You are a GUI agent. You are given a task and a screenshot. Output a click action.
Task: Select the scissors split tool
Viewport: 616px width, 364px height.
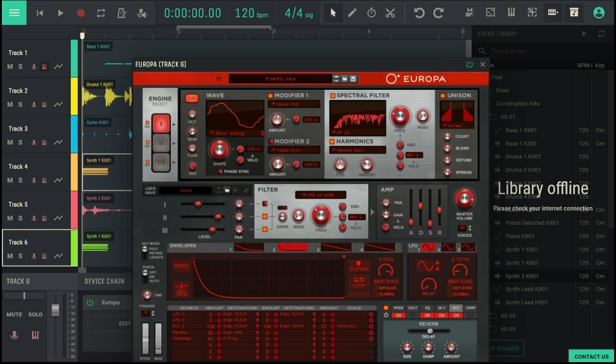pos(390,13)
